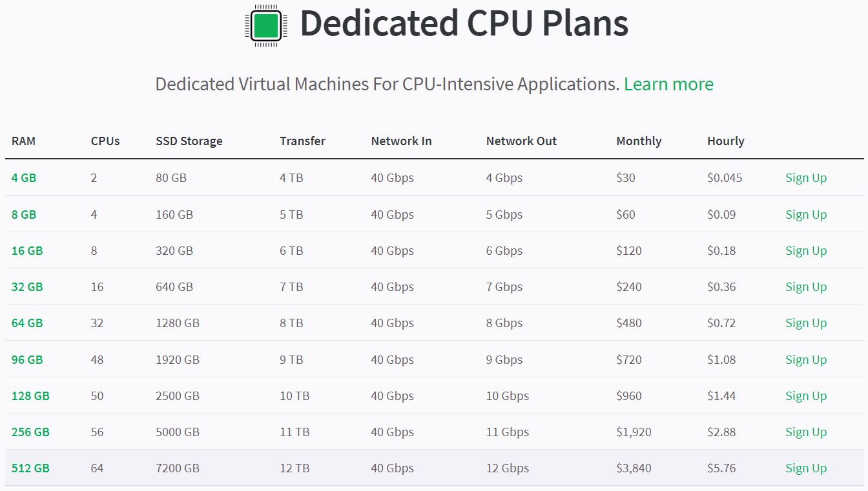
Task: Sign Up for the 16 GB plan
Action: tap(805, 250)
